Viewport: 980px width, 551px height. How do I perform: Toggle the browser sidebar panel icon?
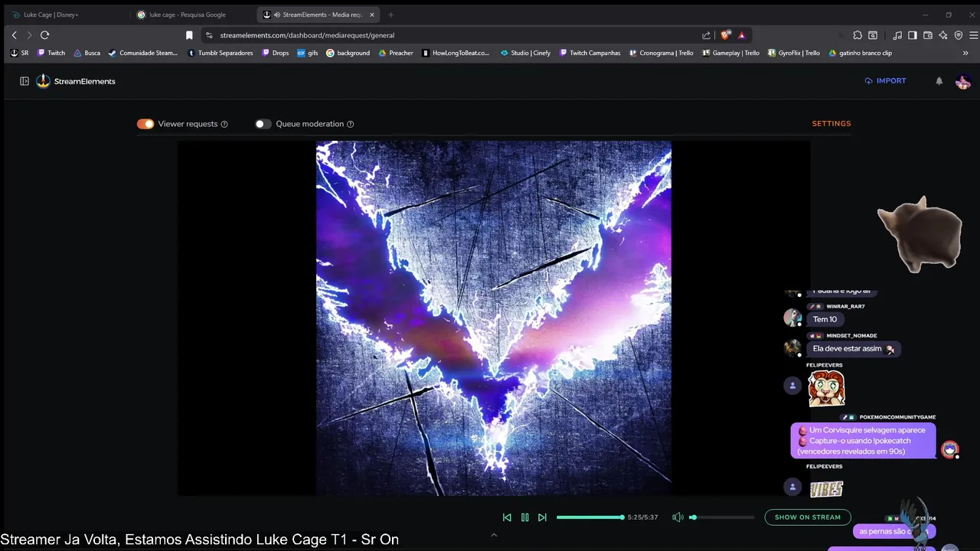click(x=913, y=35)
